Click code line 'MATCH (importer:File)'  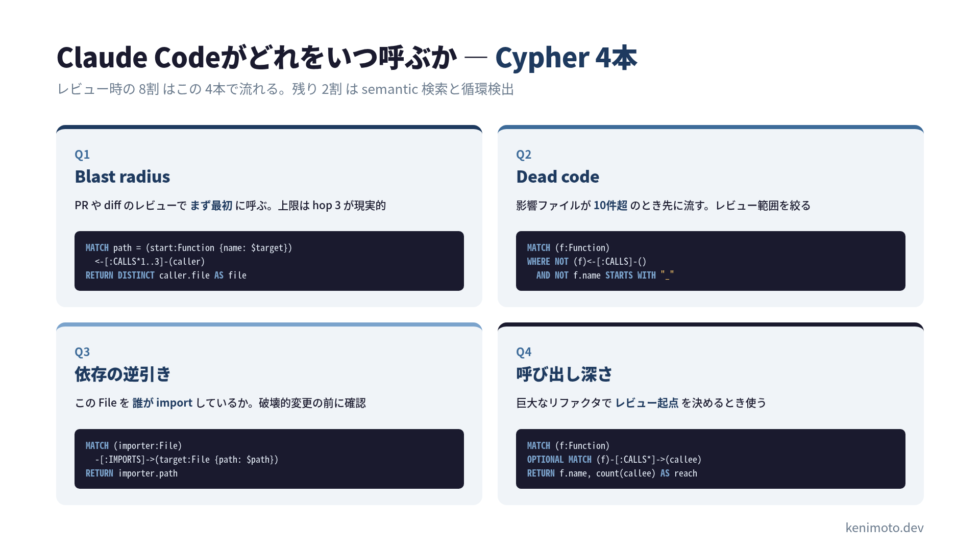coord(134,446)
